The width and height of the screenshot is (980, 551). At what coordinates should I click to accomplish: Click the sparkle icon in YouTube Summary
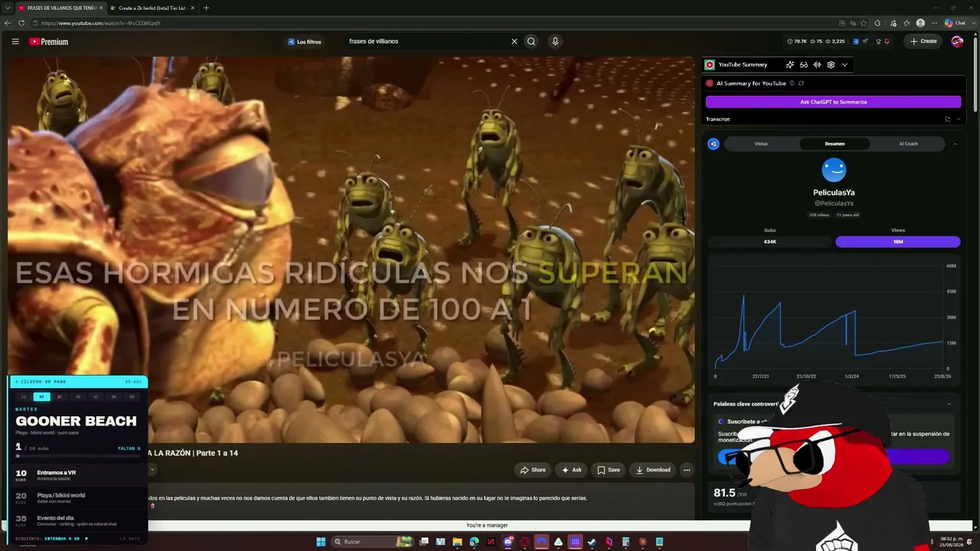[x=790, y=65]
